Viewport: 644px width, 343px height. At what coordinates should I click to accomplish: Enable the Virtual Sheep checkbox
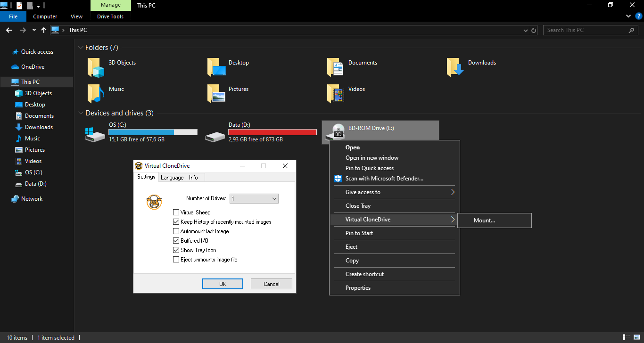176,212
